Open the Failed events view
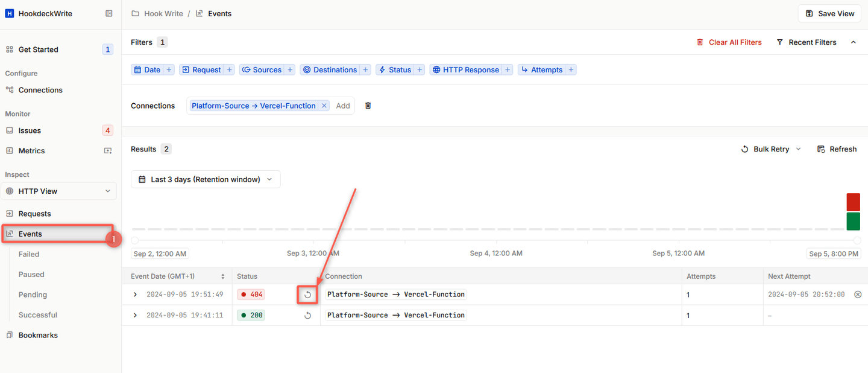 pos(29,254)
